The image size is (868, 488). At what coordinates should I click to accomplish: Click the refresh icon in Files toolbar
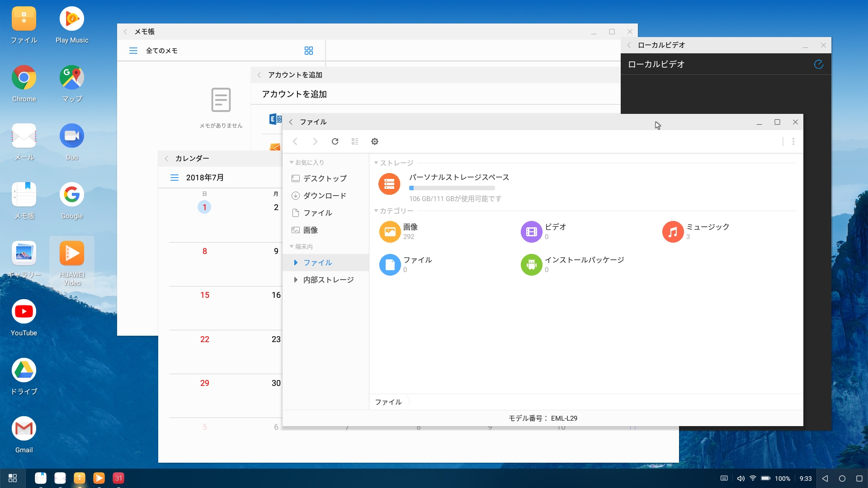(335, 141)
